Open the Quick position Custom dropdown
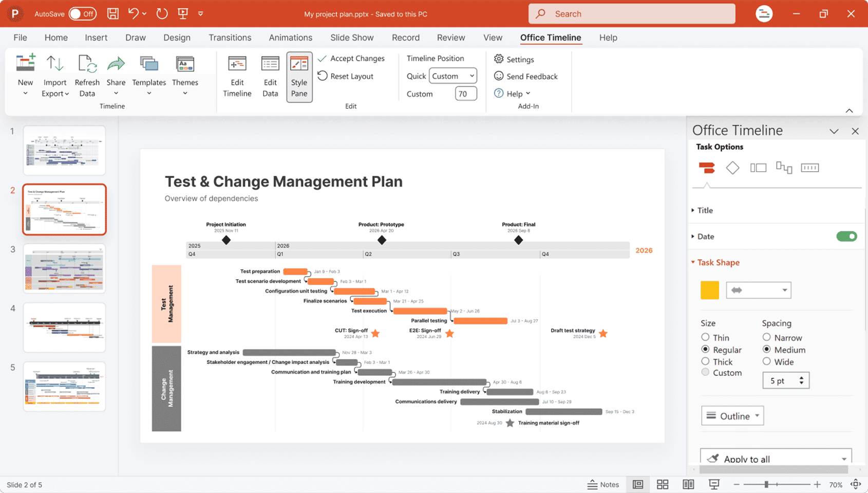The height and width of the screenshot is (493, 868). coord(452,76)
